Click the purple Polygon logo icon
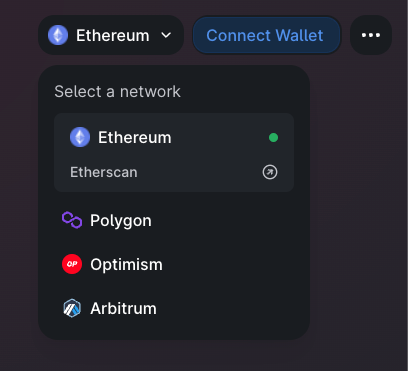408x371 pixels. click(72, 220)
